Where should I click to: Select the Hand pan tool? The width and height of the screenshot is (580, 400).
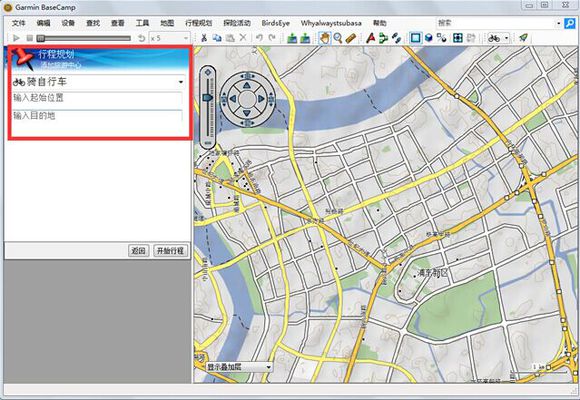tap(324, 38)
